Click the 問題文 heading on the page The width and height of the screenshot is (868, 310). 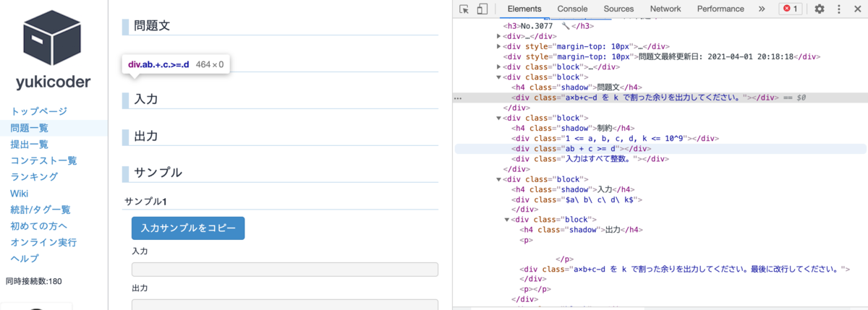click(152, 25)
